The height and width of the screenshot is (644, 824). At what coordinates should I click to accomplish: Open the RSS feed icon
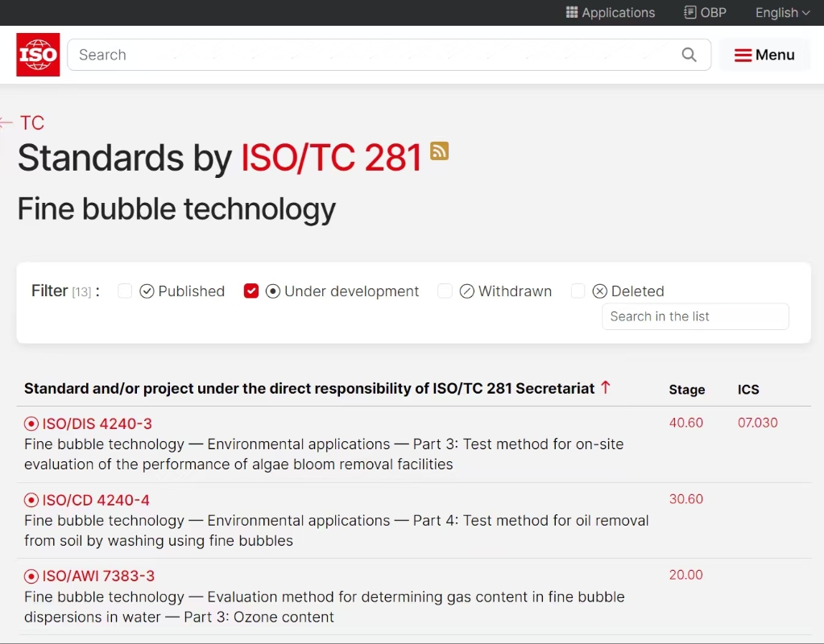[x=439, y=151]
